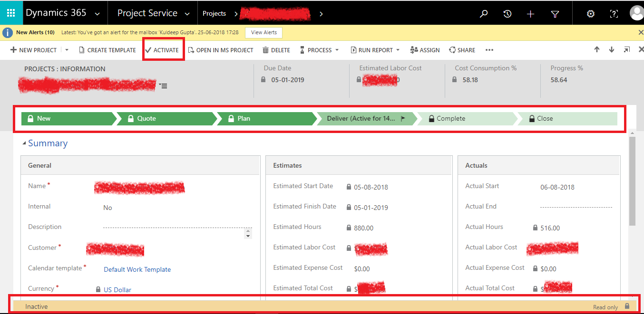Image resolution: width=644 pixels, height=314 pixels.
Task: Click the blue alert information icon
Action: coord(7,32)
